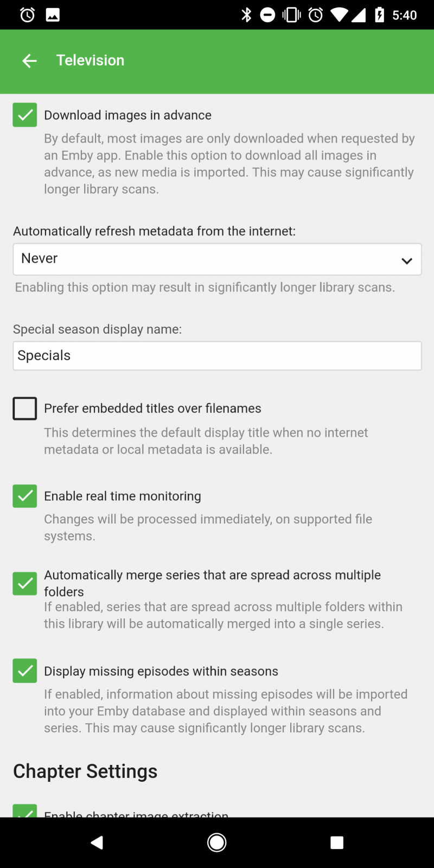434x868 pixels.
Task: Enable Prefer embedded titles over filenames
Action: (25, 409)
